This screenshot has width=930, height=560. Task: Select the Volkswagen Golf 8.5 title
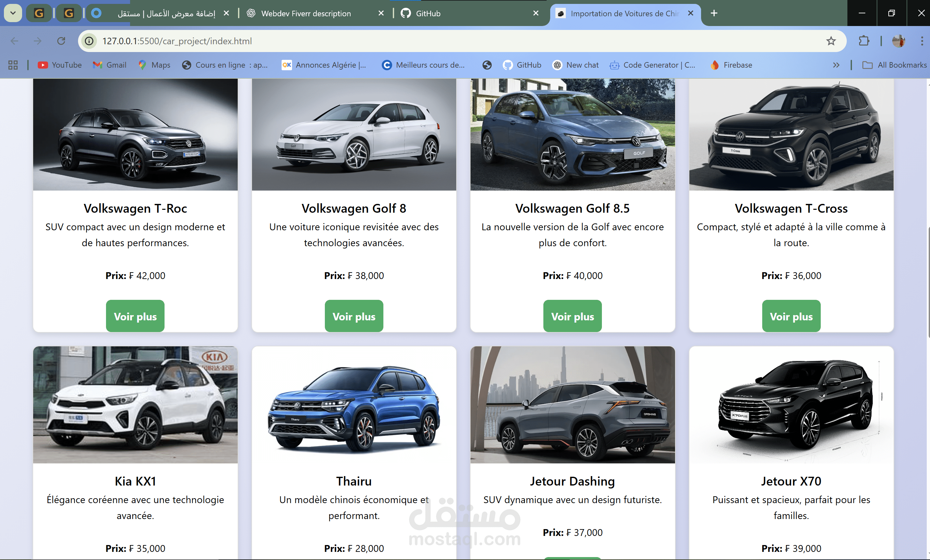coord(572,208)
